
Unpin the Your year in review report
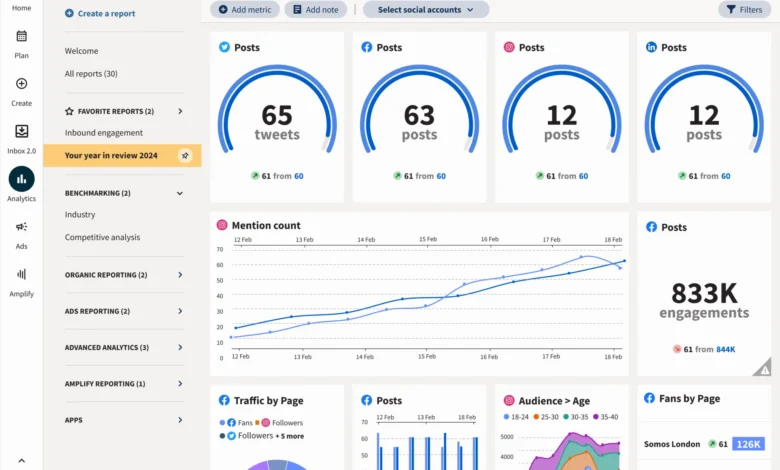tap(184, 155)
